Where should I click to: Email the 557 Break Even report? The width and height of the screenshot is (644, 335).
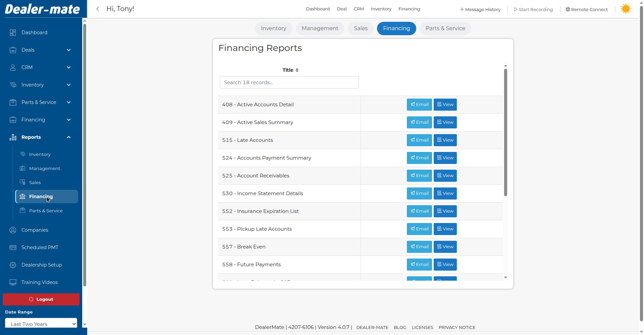(419, 247)
